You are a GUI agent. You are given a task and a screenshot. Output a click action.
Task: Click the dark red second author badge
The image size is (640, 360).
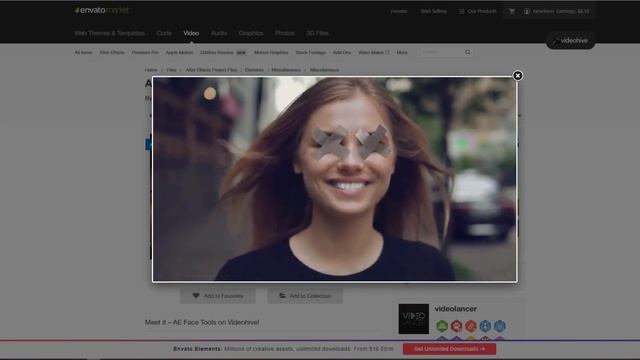click(456, 326)
